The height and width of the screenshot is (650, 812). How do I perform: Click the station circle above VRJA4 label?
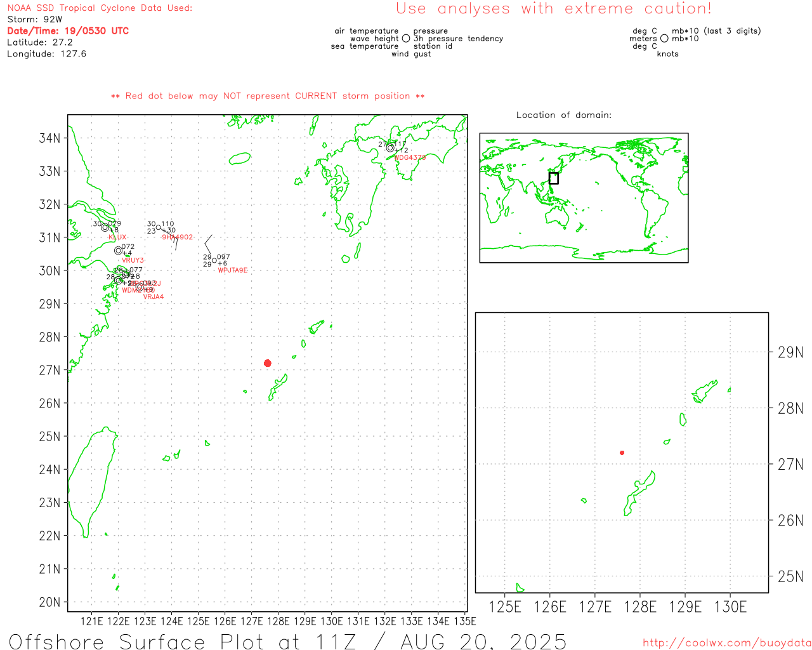(140, 287)
